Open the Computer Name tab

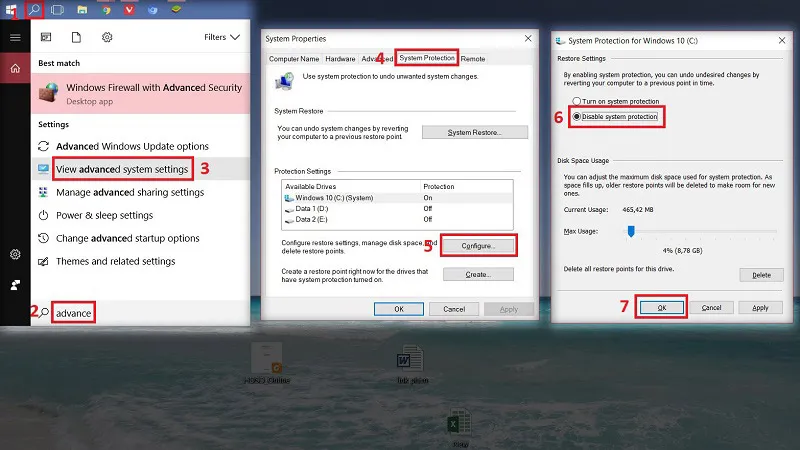(x=294, y=59)
